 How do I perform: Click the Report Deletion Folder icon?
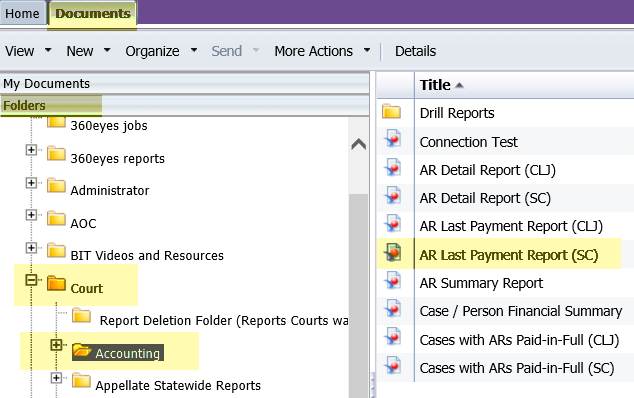point(81,315)
